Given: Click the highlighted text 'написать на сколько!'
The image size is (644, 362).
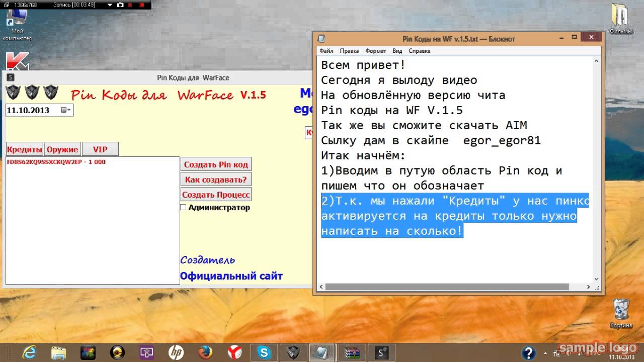Looking at the screenshot, I should click(x=392, y=231).
